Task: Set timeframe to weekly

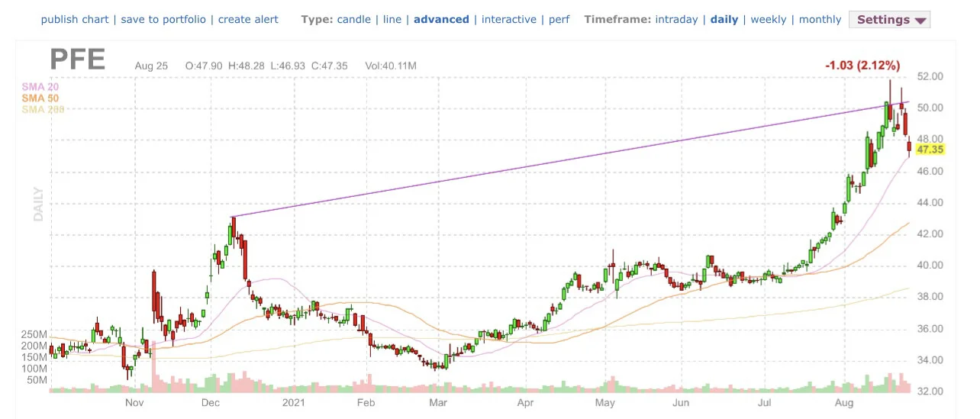Action: (x=768, y=20)
